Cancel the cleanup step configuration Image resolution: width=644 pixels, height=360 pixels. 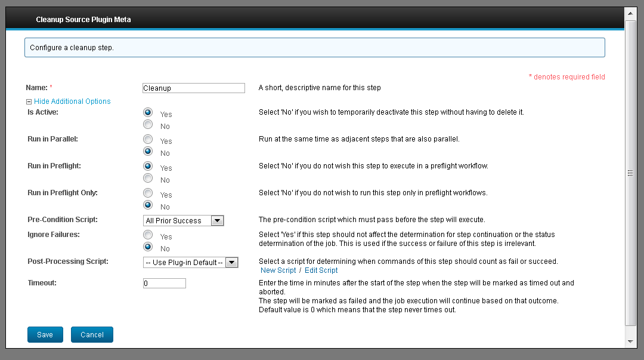point(92,334)
